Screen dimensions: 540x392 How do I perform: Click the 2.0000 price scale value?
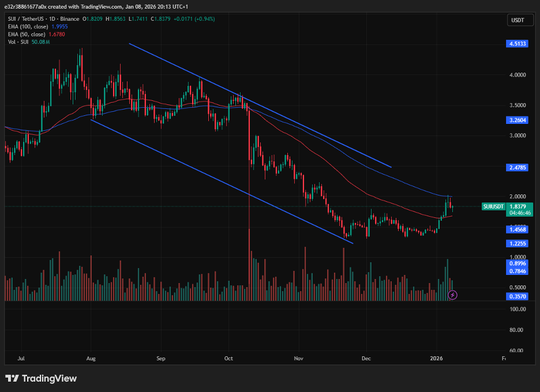[x=517, y=196]
